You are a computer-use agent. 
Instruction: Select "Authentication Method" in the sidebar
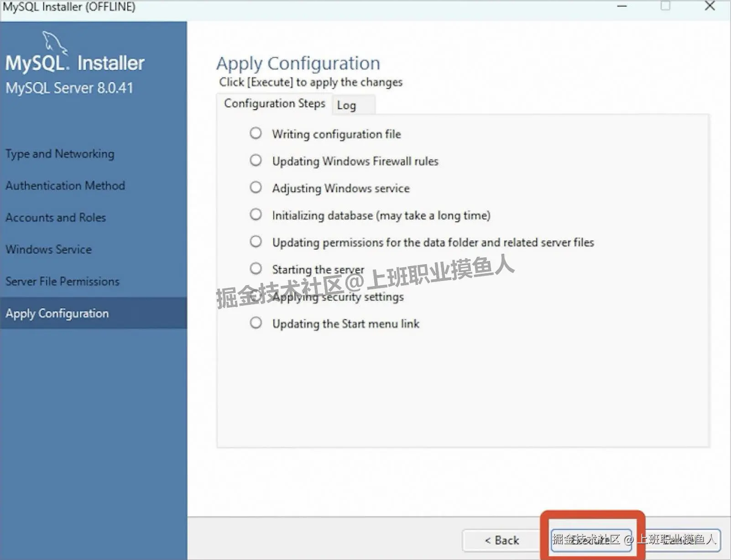(65, 185)
